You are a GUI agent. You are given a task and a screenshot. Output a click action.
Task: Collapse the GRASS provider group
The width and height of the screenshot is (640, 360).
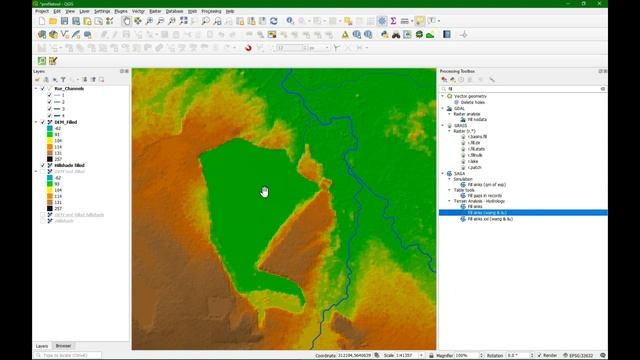pyautogui.click(x=443, y=126)
